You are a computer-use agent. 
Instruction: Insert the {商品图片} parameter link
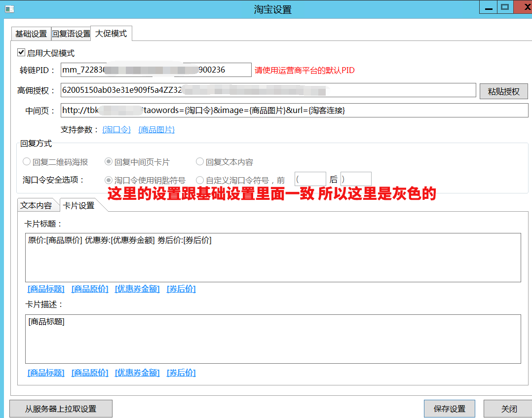(x=156, y=130)
